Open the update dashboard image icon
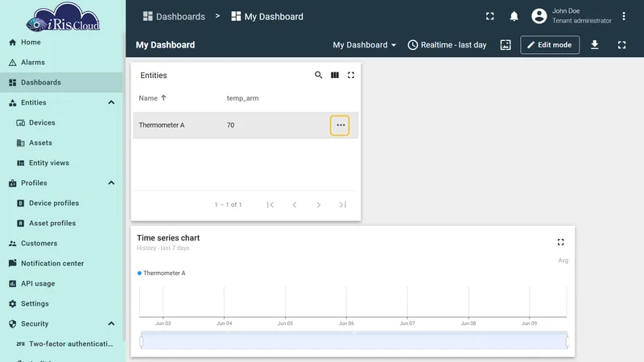The image size is (644, 362). 506,45
